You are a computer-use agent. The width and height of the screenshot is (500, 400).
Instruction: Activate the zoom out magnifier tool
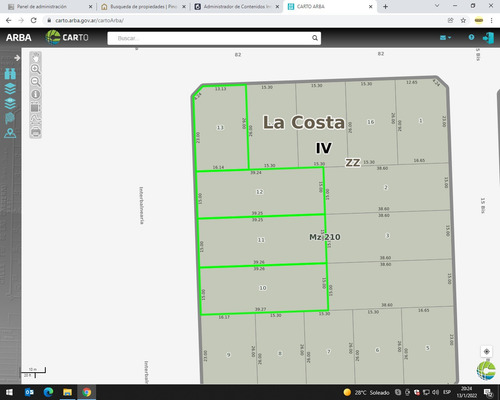coord(36,82)
